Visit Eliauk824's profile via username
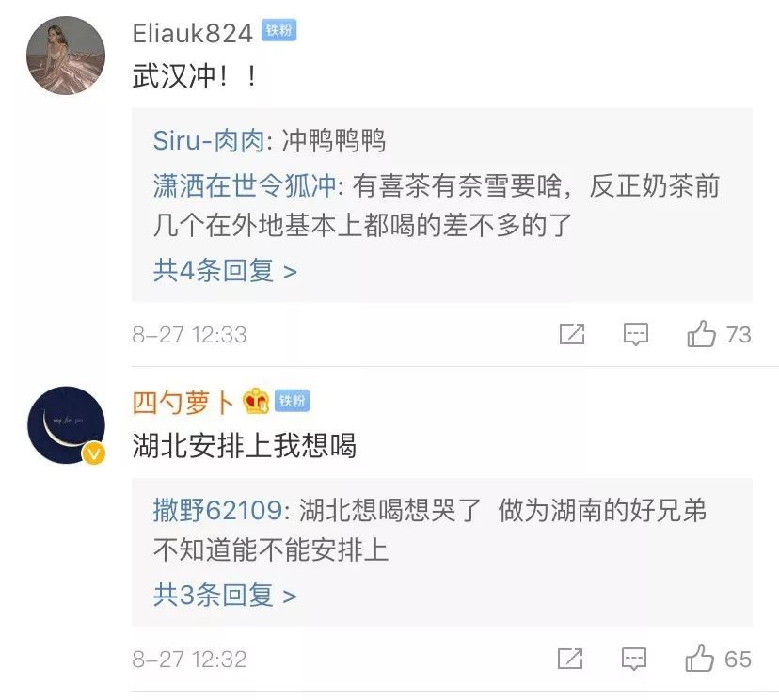Screen dimensions: 779x700 click(193, 33)
